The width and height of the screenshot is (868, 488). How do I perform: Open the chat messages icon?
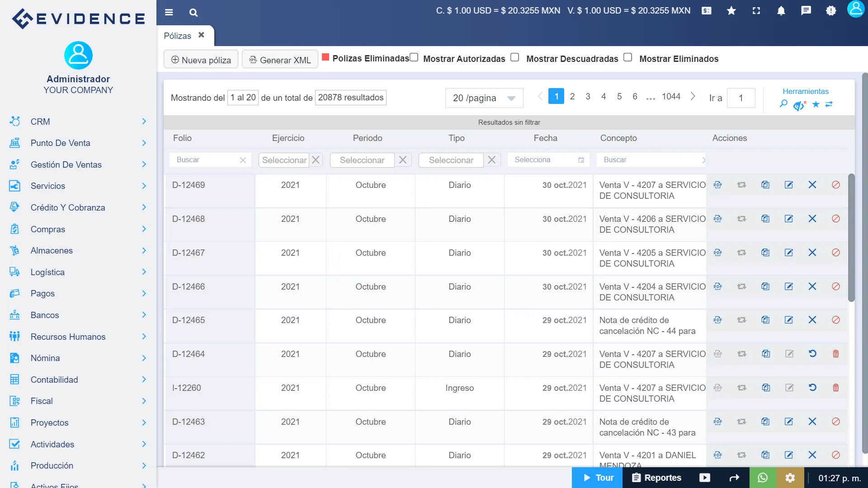tap(806, 10)
